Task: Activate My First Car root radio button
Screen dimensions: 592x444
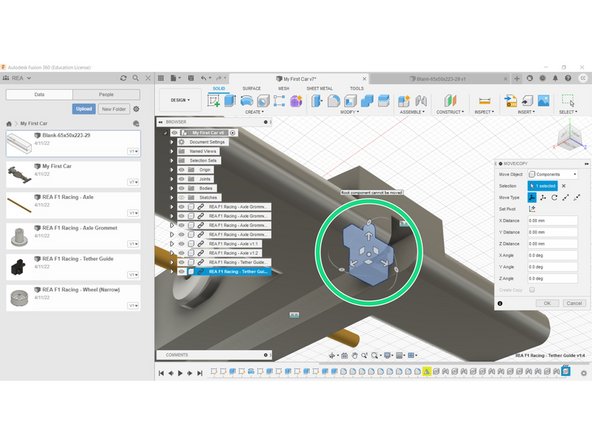Action: pyautogui.click(x=233, y=133)
